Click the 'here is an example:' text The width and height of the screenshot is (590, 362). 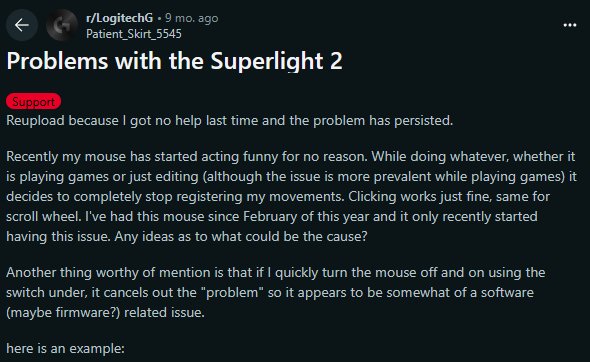(65, 348)
